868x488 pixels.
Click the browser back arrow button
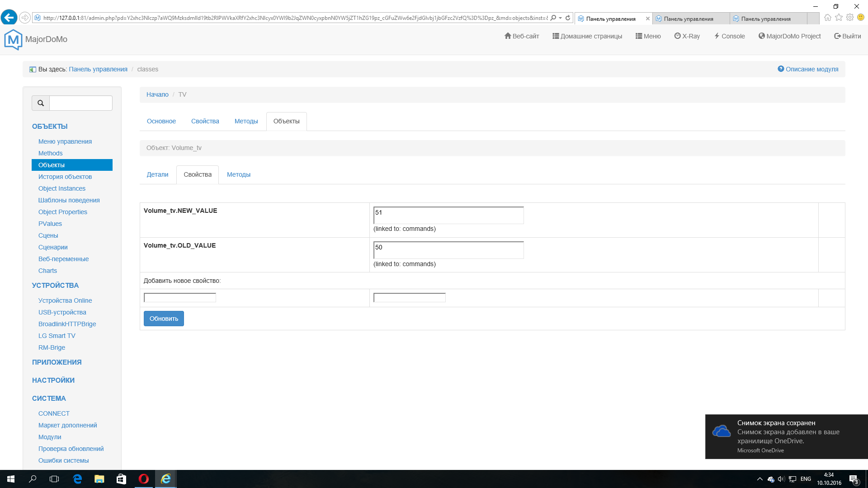9,18
